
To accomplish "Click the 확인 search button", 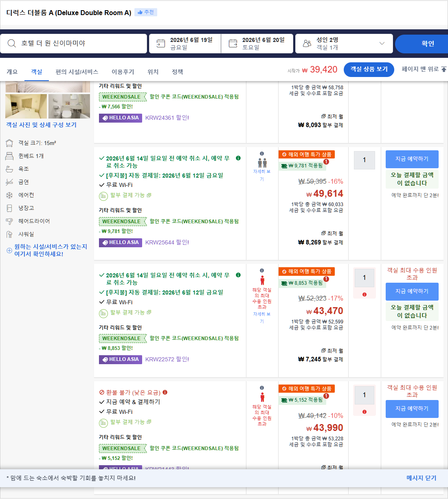I will point(422,44).
